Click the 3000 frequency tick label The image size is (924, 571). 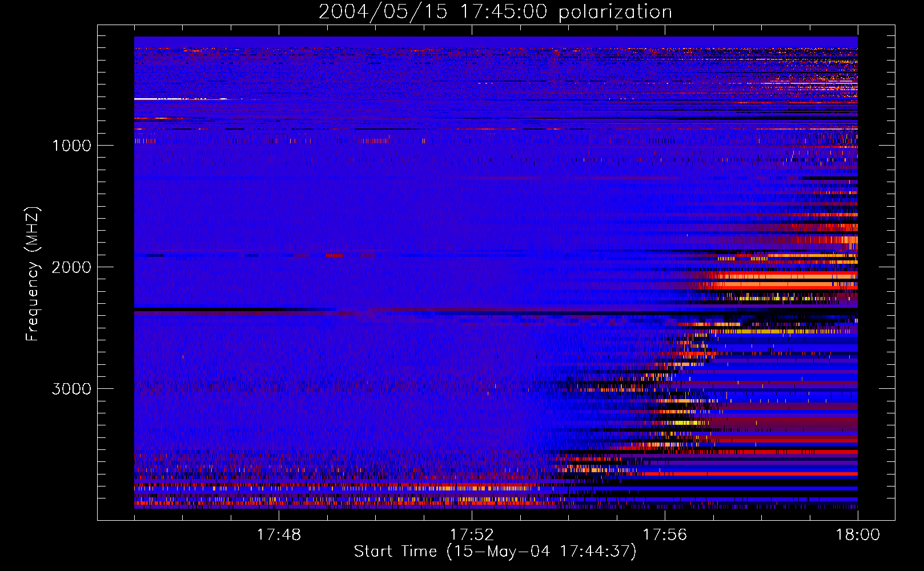71,389
